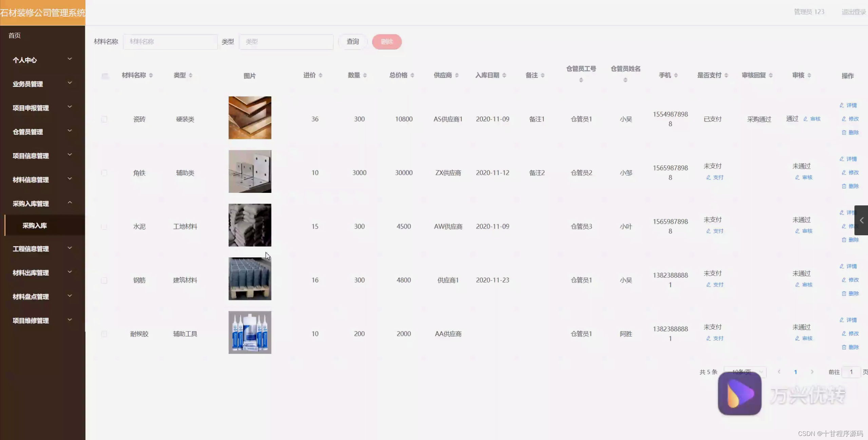Select 采购入库 submenu item
The image size is (868, 440).
(x=35, y=225)
